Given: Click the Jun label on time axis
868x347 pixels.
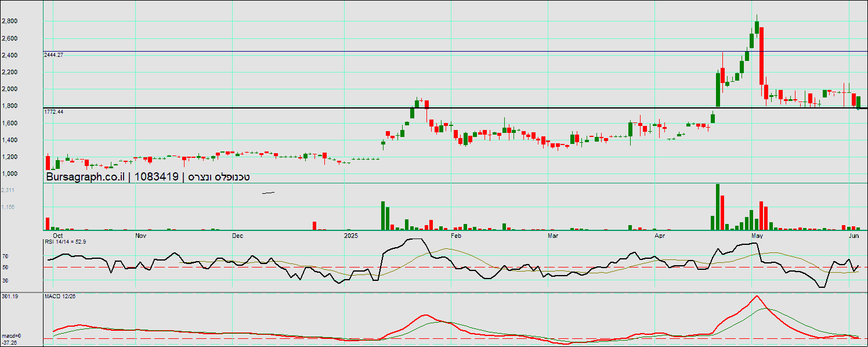Looking at the screenshot, I should click(853, 236).
